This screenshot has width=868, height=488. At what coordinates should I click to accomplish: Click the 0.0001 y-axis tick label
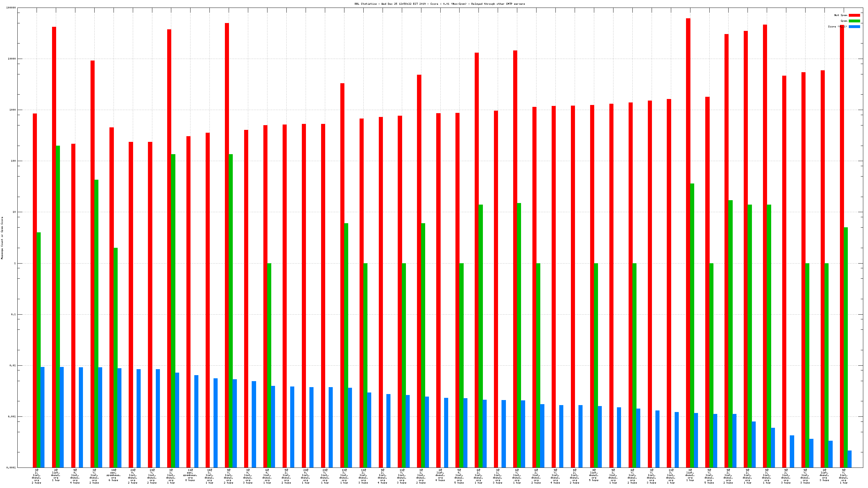[11, 468]
